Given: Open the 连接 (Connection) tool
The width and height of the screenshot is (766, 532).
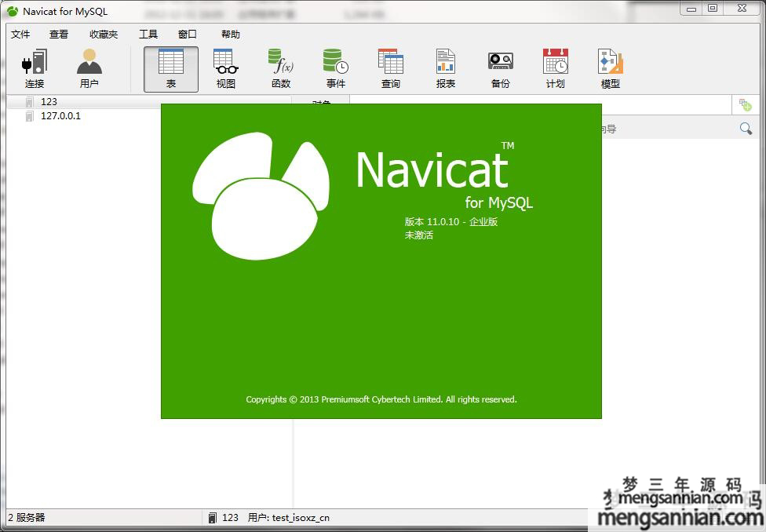Looking at the screenshot, I should pyautogui.click(x=35, y=69).
